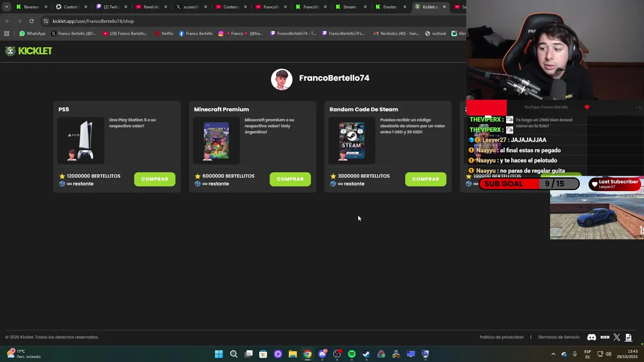Screen dimensions: 644x362
Task: Open the Apps grid bookmark icon
Action: point(7,34)
